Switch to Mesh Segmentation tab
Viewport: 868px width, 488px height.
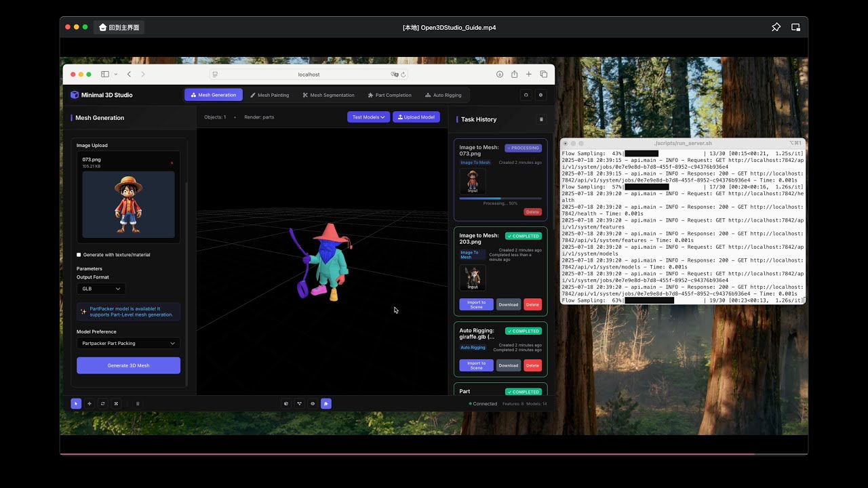pyautogui.click(x=328, y=95)
